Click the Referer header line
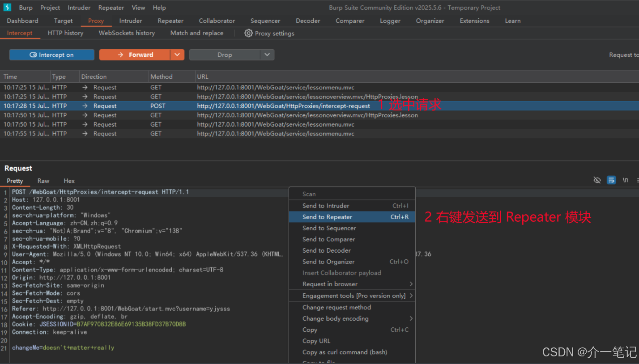639x364 pixels. pos(121,309)
